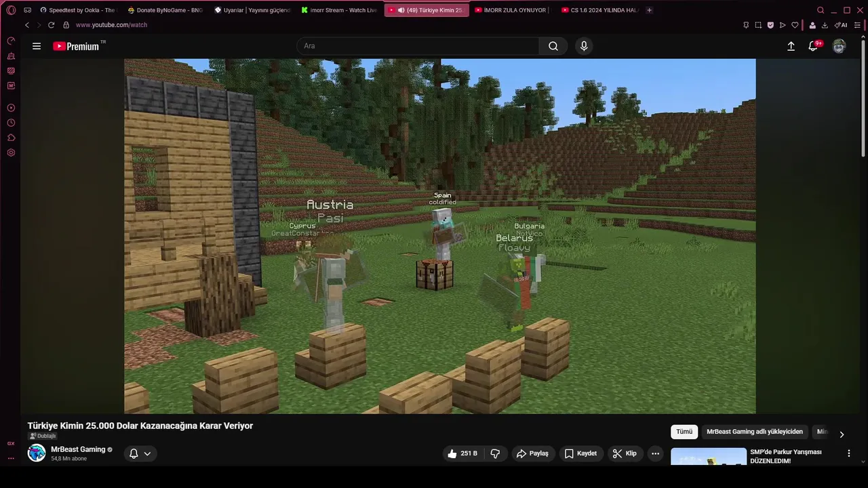Open the player arrow icon in address bar

tap(783, 25)
